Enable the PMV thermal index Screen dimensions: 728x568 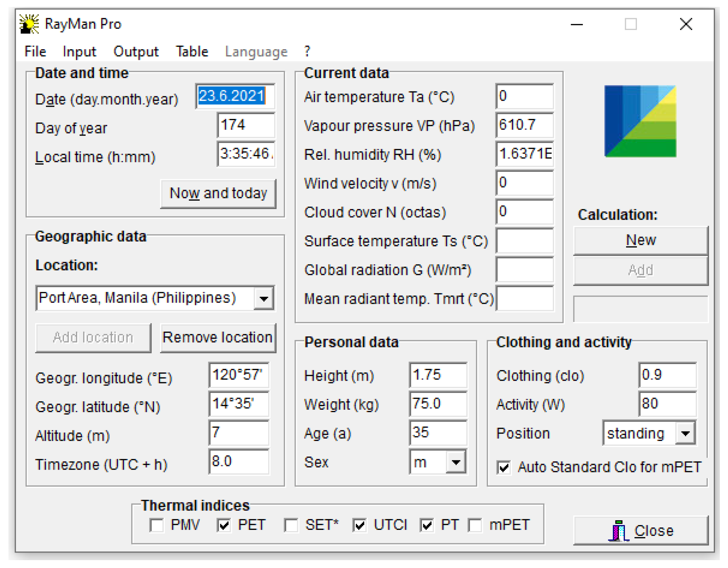pyautogui.click(x=157, y=525)
